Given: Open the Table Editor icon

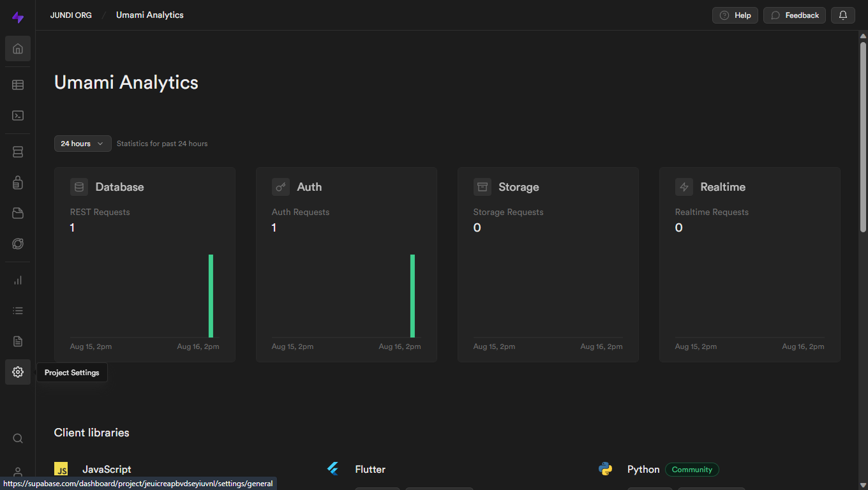Looking at the screenshot, I should [x=18, y=85].
